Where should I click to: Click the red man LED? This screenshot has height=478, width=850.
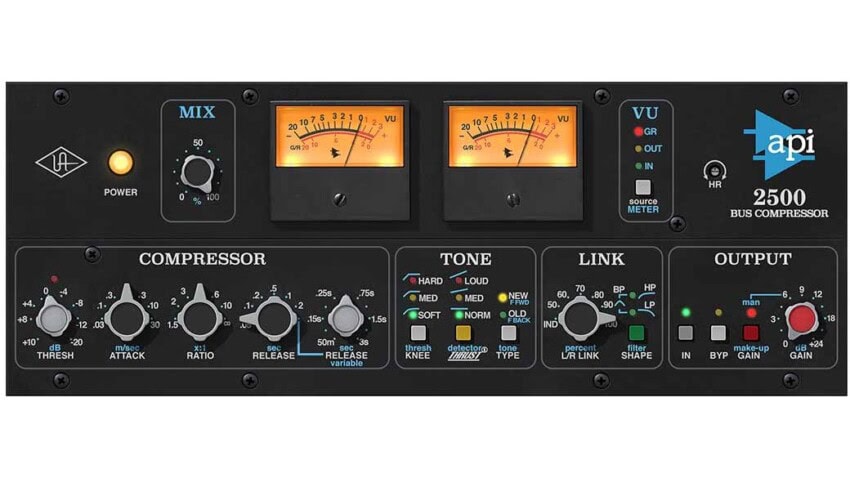pyautogui.click(x=751, y=313)
